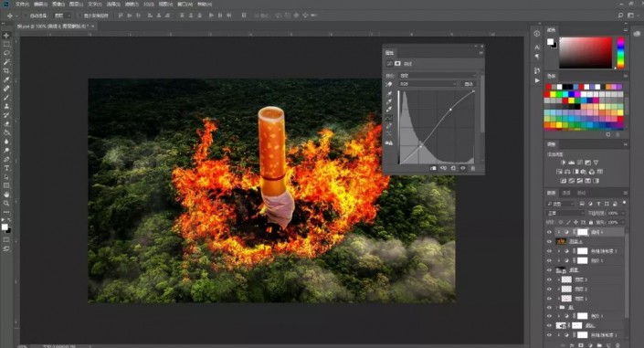
Task: Click the Layers panel vertical scrollbar
Action: click(x=627, y=275)
